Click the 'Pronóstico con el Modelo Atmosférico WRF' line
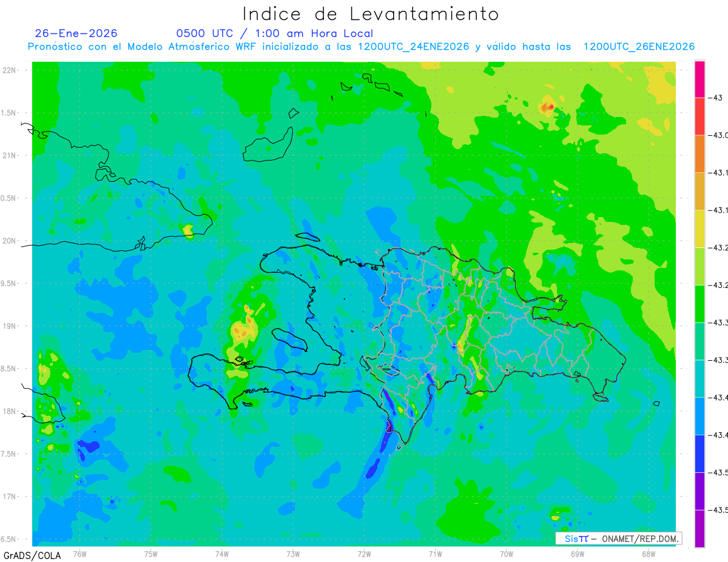 coord(361,47)
